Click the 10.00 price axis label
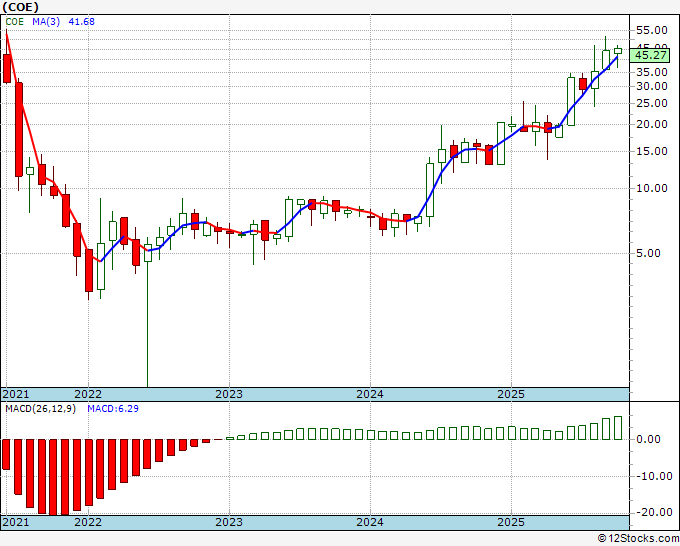The width and height of the screenshot is (680, 546). pos(651,188)
